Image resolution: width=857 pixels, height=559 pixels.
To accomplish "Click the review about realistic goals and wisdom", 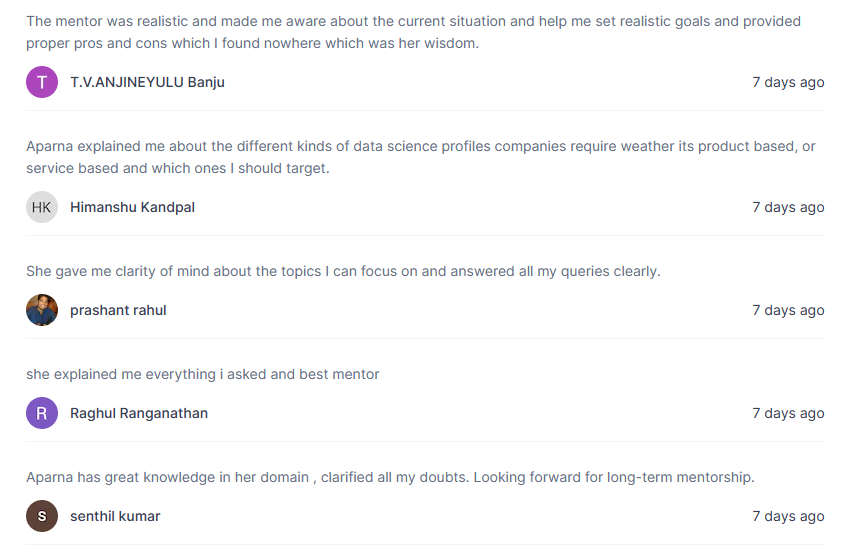I will pos(414,32).
